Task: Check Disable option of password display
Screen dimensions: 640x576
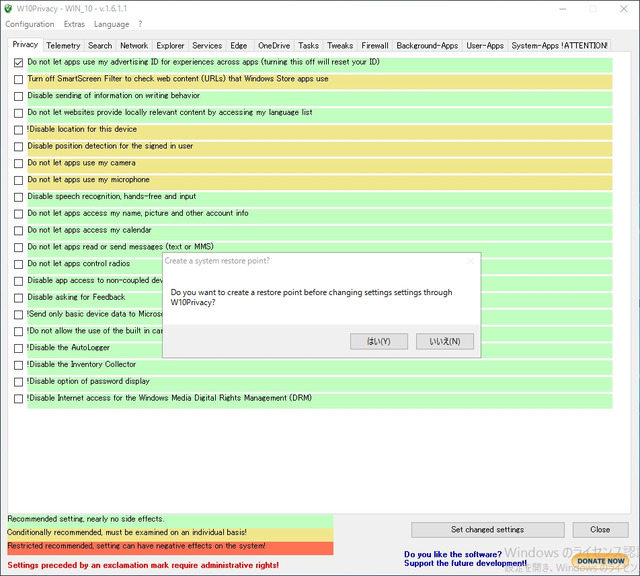Action: click(x=18, y=382)
